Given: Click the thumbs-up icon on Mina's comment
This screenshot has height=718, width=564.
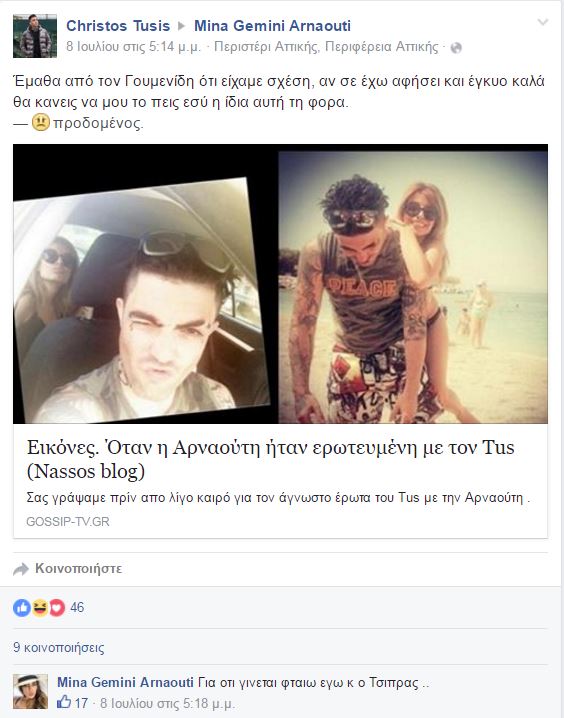Looking at the screenshot, I should [x=64, y=702].
